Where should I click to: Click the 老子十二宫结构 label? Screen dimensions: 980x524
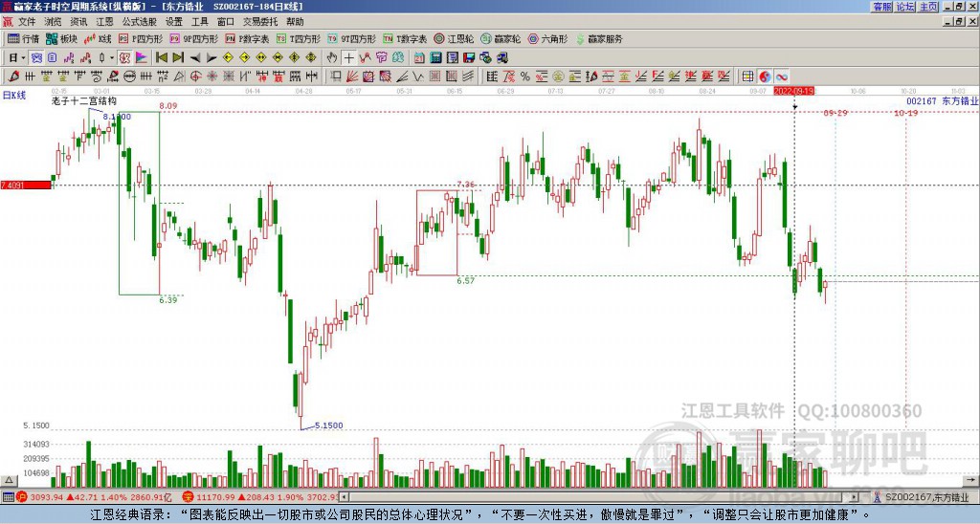pyautogui.click(x=84, y=100)
